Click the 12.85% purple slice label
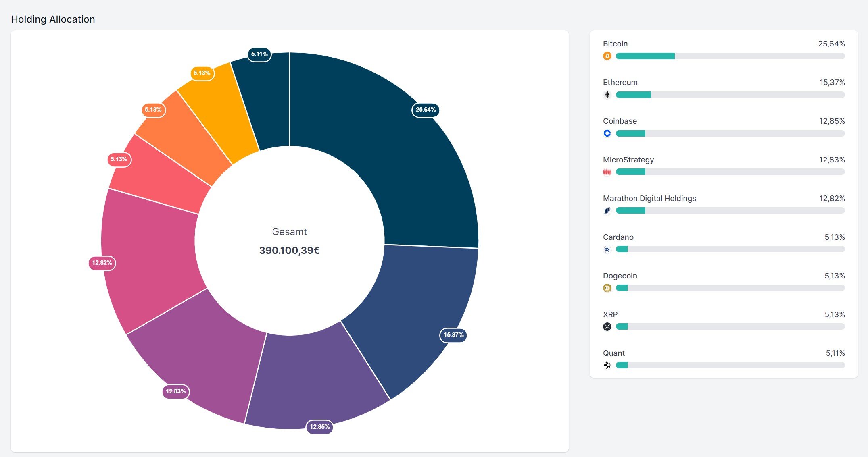The image size is (868, 457). (x=319, y=427)
